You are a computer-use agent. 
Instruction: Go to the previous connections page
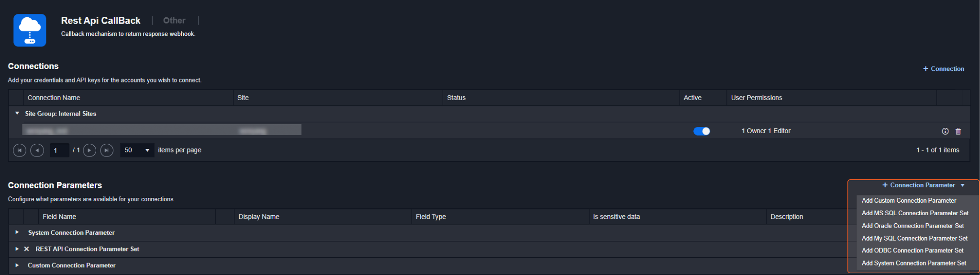tap(37, 150)
